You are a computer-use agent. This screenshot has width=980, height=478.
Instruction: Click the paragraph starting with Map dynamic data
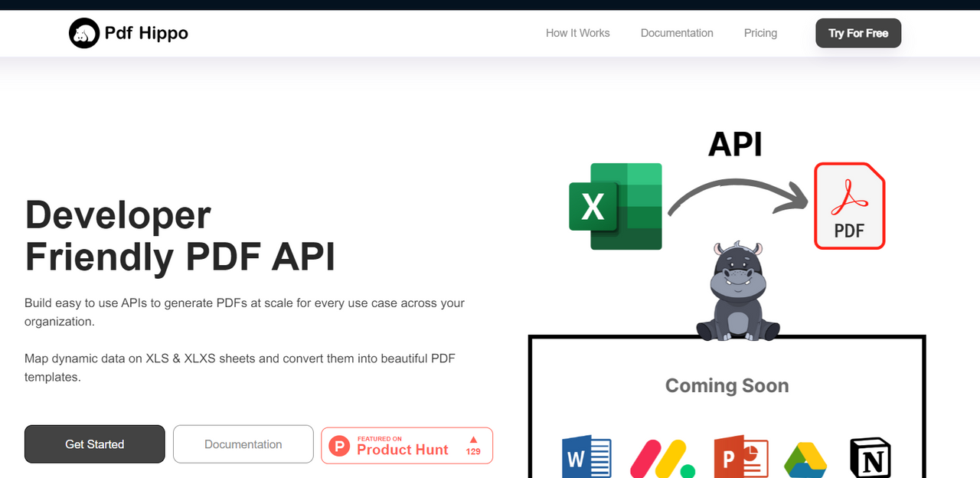click(240, 368)
